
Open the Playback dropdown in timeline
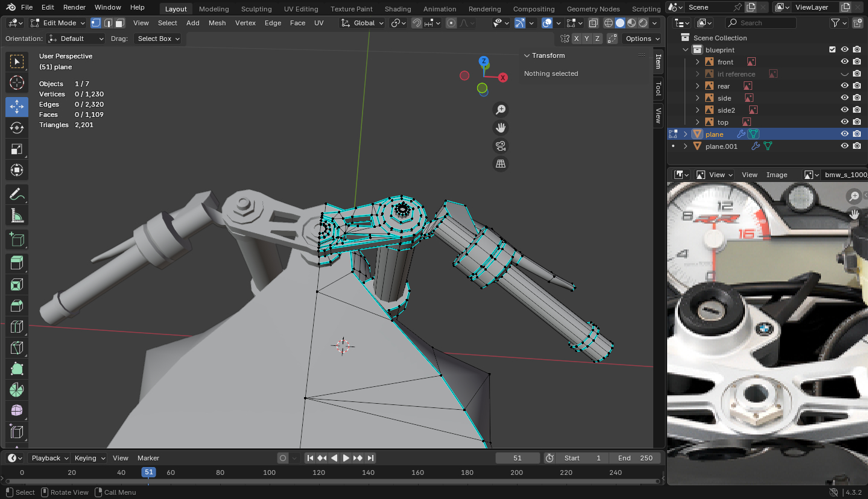(49, 458)
